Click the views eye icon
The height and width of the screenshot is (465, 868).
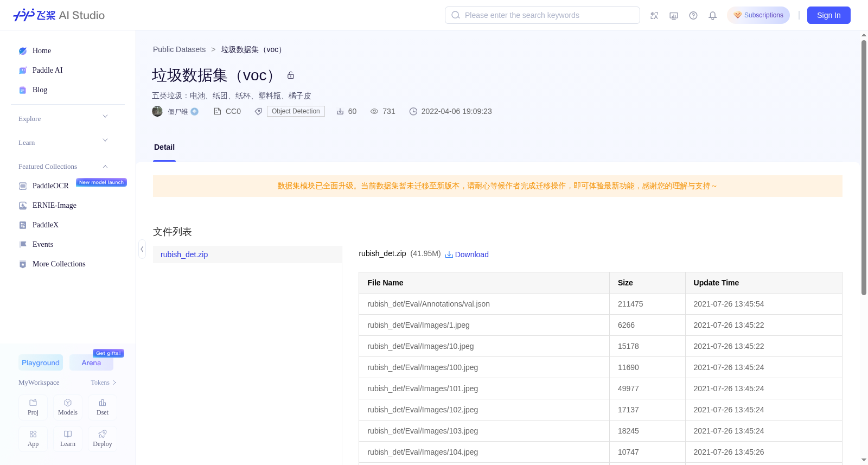coord(374,111)
